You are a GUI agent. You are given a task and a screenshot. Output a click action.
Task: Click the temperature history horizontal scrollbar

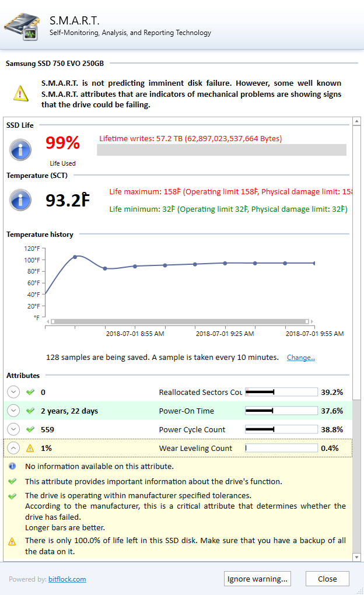click(x=180, y=321)
